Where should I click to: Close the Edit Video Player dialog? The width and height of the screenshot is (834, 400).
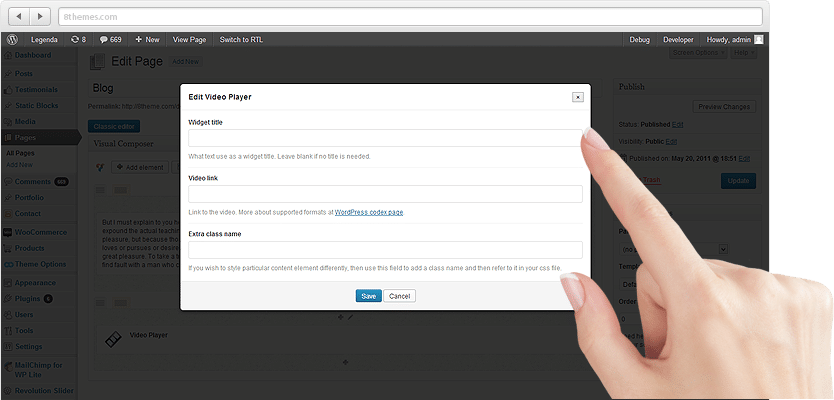[578, 97]
